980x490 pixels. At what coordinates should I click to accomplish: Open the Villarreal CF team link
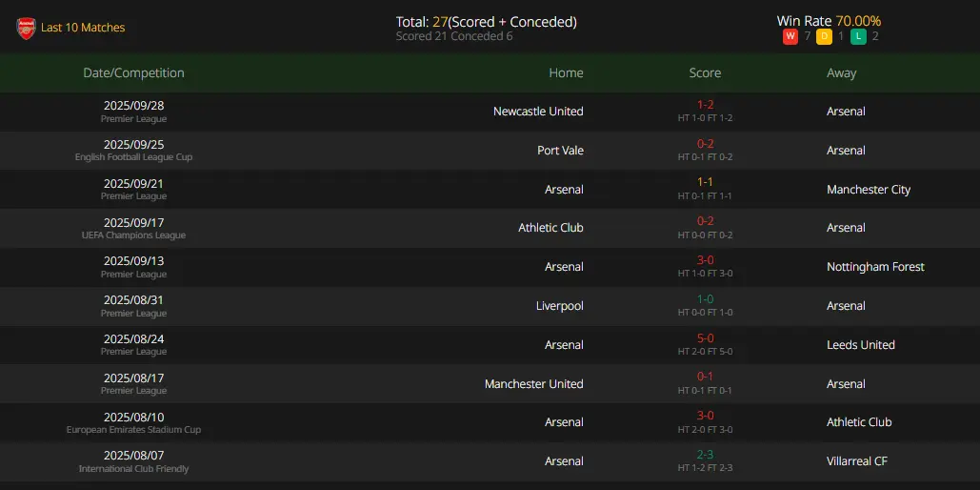pyautogui.click(x=857, y=461)
